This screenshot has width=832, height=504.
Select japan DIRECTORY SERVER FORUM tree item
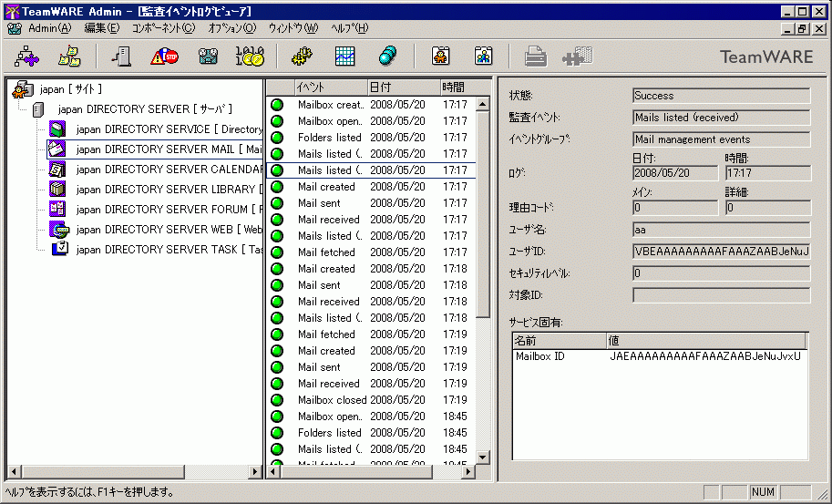169,209
